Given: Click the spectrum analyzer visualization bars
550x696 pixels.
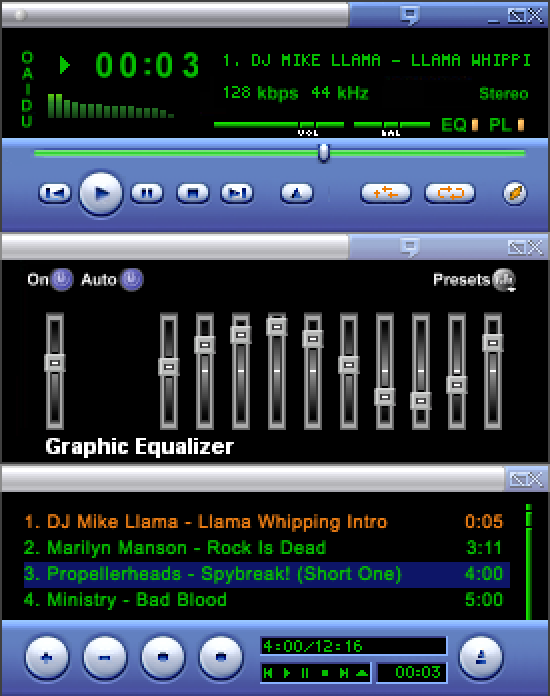Looking at the screenshot, I should pos(111,106).
